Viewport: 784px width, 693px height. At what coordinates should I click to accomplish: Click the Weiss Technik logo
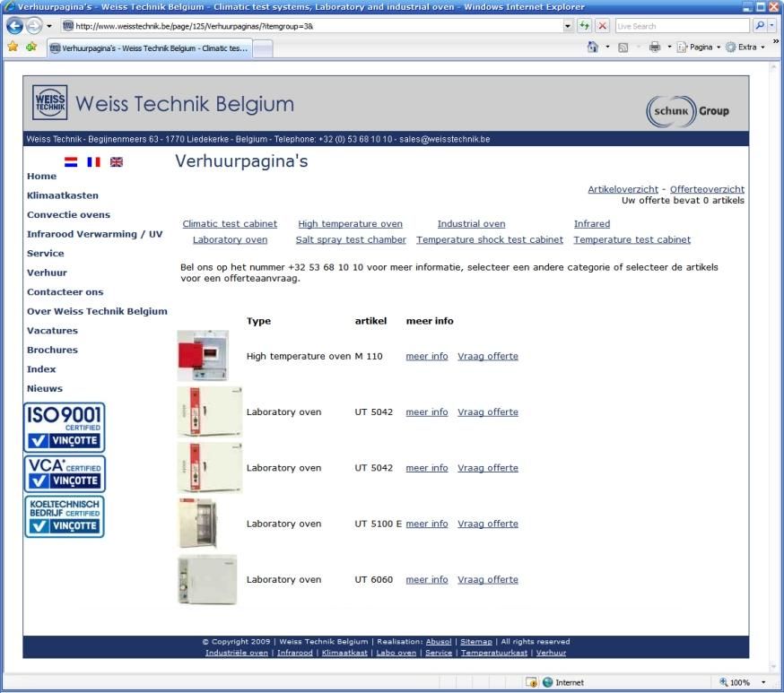(49, 102)
